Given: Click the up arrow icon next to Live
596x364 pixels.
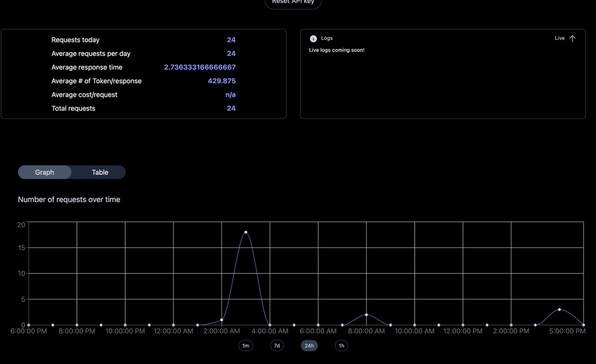Looking at the screenshot, I should [x=572, y=38].
